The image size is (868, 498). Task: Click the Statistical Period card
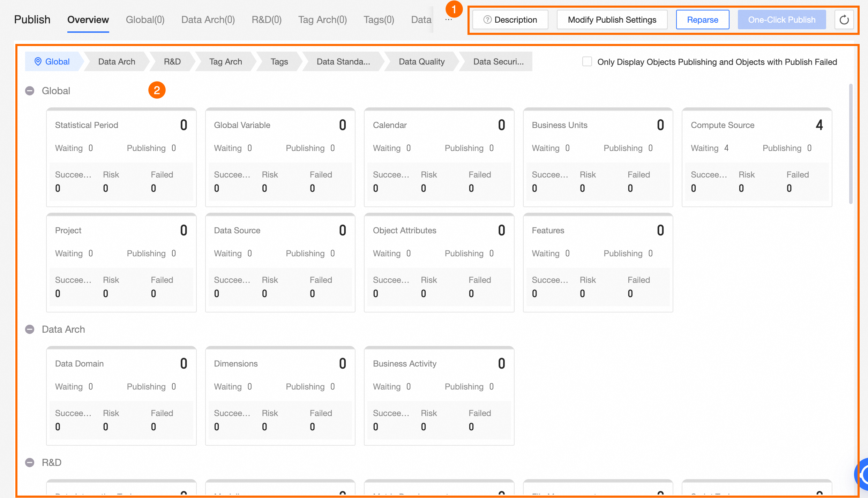pos(121,157)
